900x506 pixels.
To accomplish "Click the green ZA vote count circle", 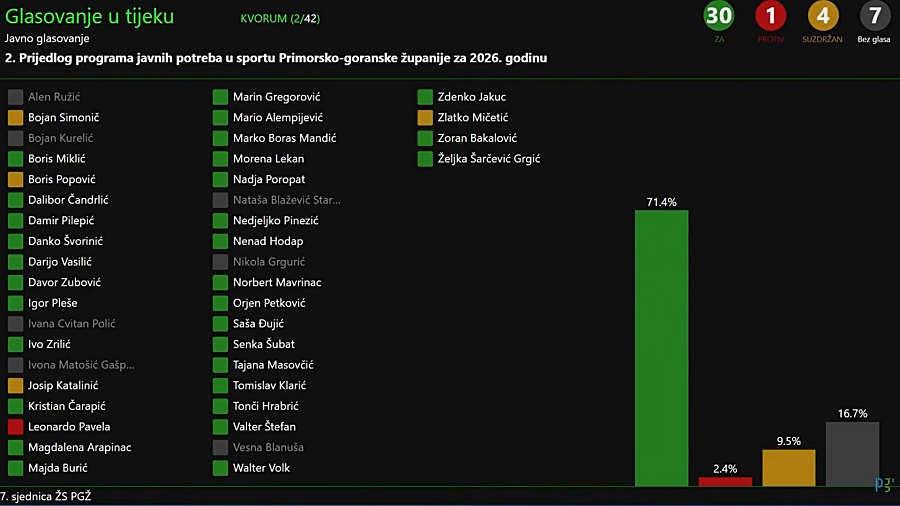I will click(x=719, y=16).
